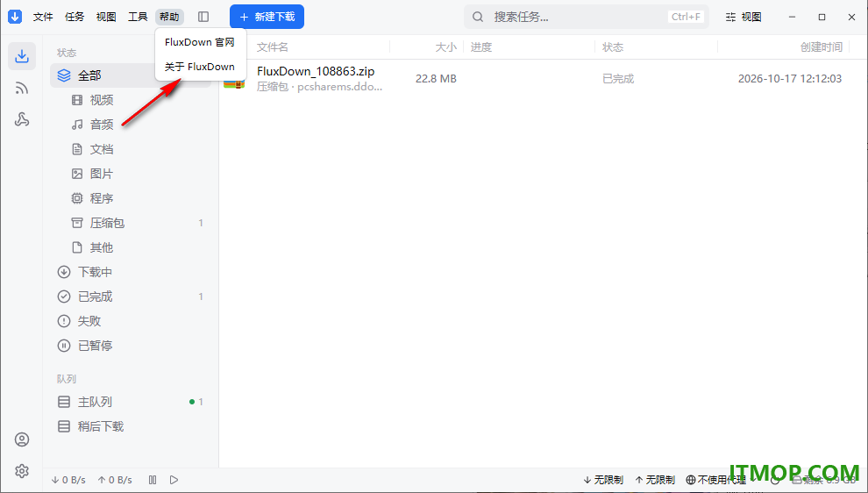Image resolution: width=868 pixels, height=493 pixels.
Task: Filter by 其他 category
Action: (x=131, y=247)
